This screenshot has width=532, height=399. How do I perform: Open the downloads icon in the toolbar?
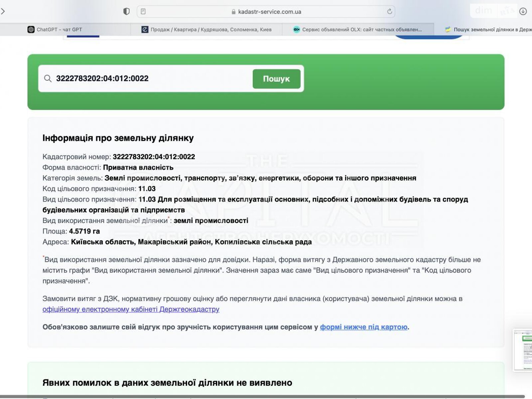point(523,12)
